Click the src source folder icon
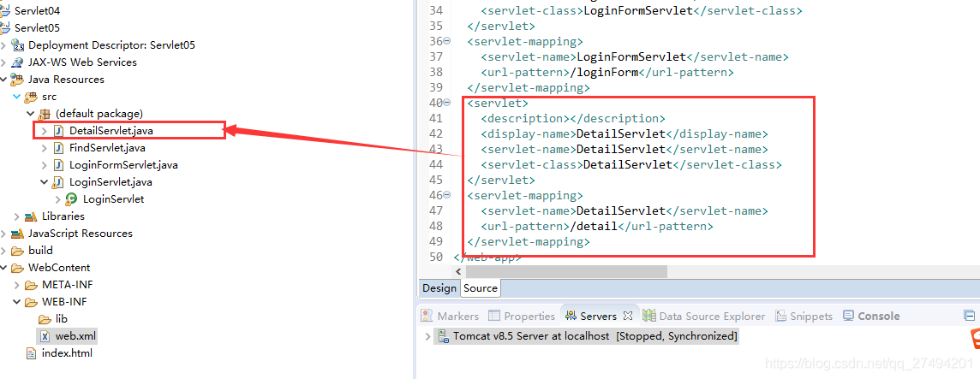This screenshot has width=980, height=379. click(x=31, y=97)
